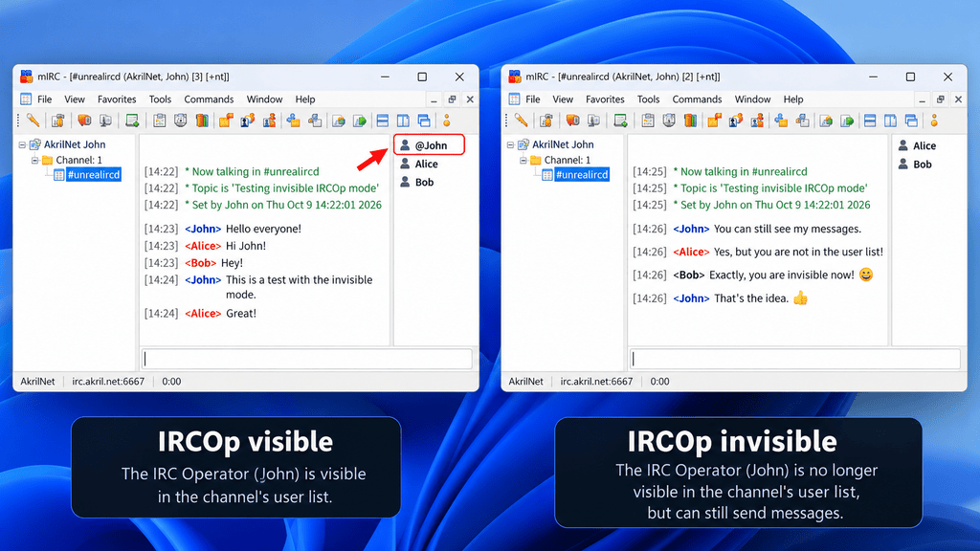980x551 pixels.
Task: Open the Options icon in left window toolbar
Action: pyautogui.click(x=58, y=121)
